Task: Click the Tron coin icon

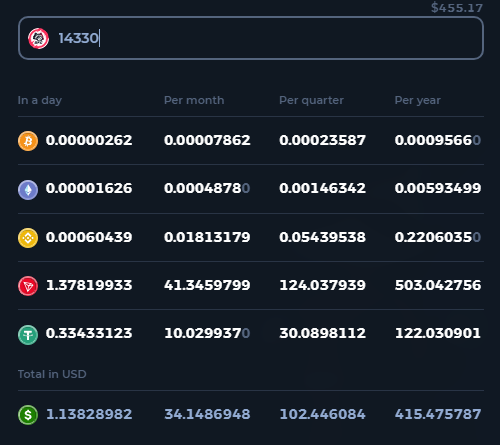Action: 28,286
